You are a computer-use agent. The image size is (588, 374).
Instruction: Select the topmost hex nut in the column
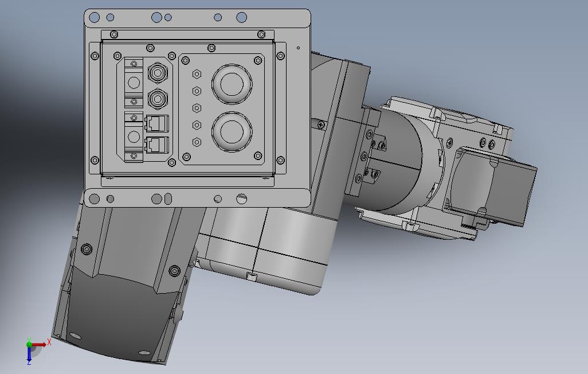pos(197,74)
